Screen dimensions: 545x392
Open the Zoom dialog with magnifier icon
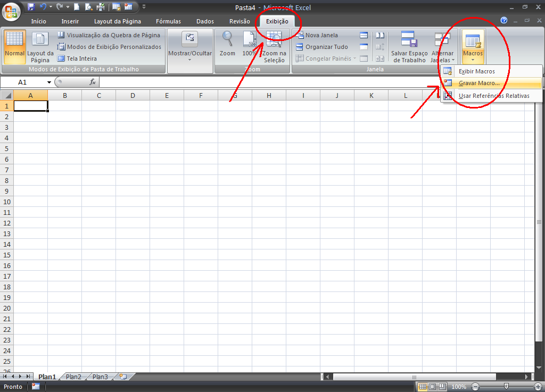[227, 45]
